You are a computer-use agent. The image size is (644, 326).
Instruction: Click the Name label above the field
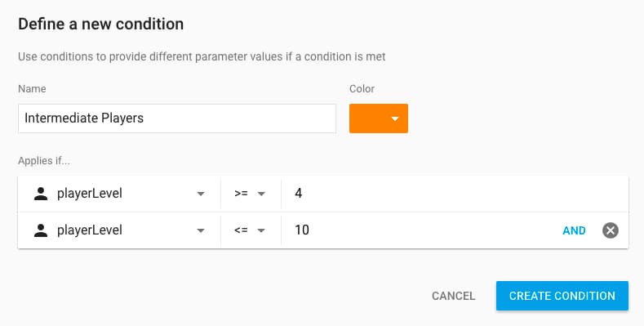click(32, 89)
